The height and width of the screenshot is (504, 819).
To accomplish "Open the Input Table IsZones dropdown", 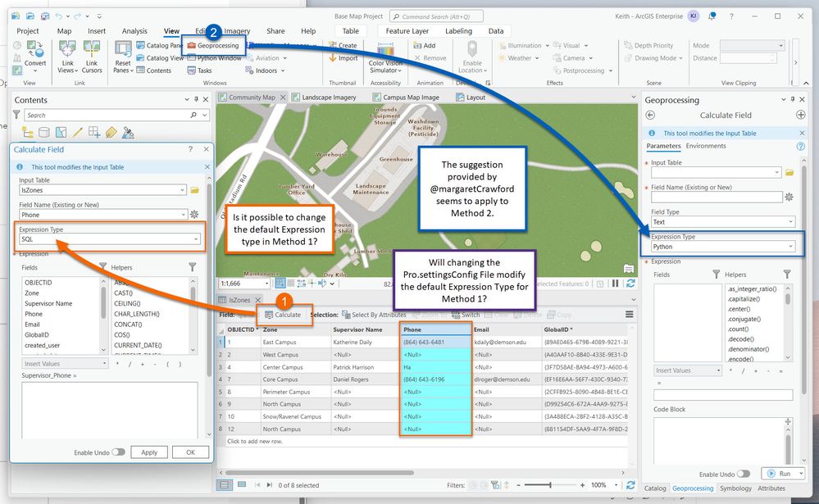I will 102,190.
